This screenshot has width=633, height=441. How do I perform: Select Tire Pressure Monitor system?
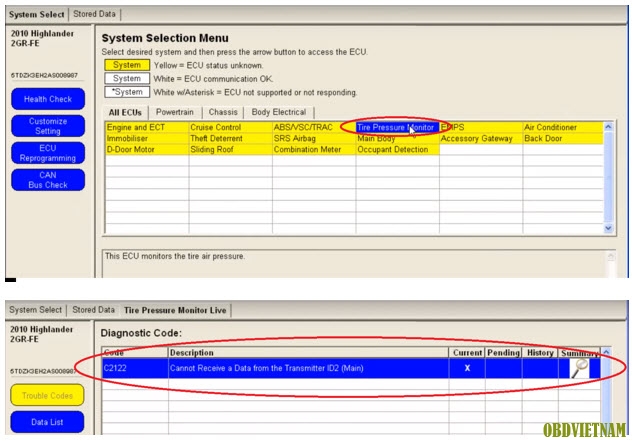coord(398,128)
